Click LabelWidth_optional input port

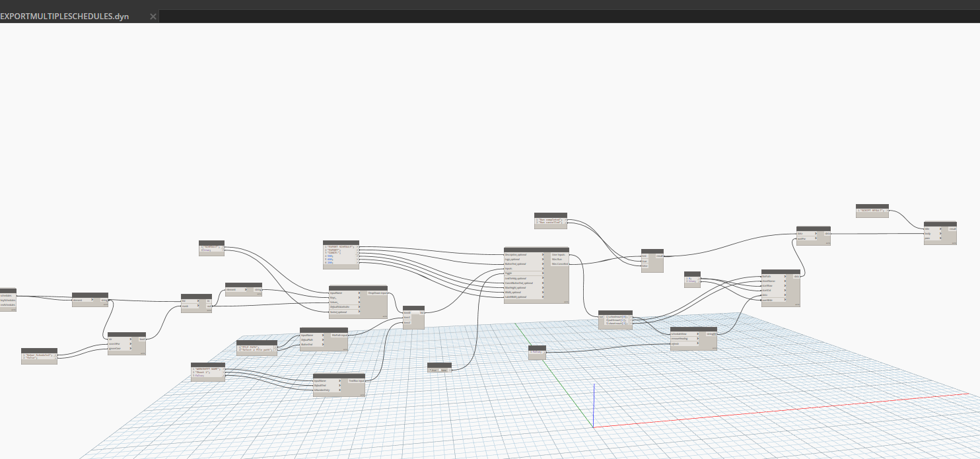click(524, 297)
